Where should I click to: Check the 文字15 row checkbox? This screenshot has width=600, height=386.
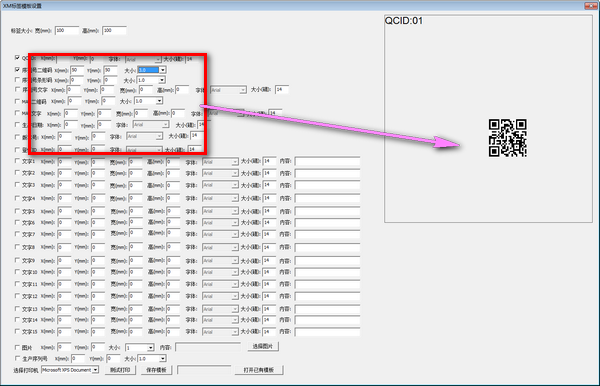point(17,331)
